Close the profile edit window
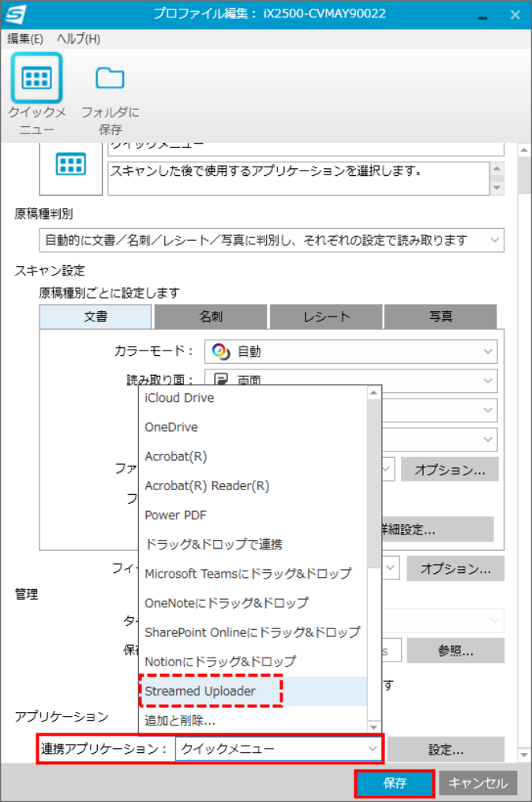The height and width of the screenshot is (802, 532). pos(515,14)
